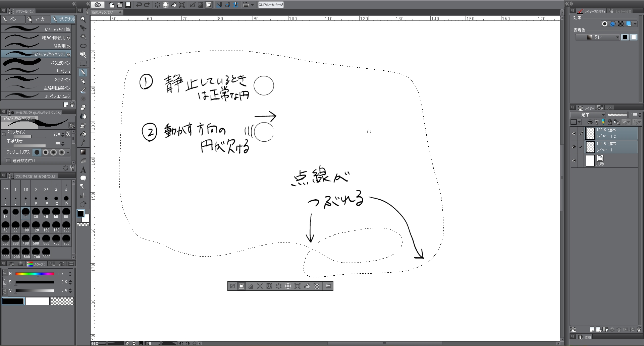Toggle Border effect in Layer Property
644x346 pixels.
[605, 24]
